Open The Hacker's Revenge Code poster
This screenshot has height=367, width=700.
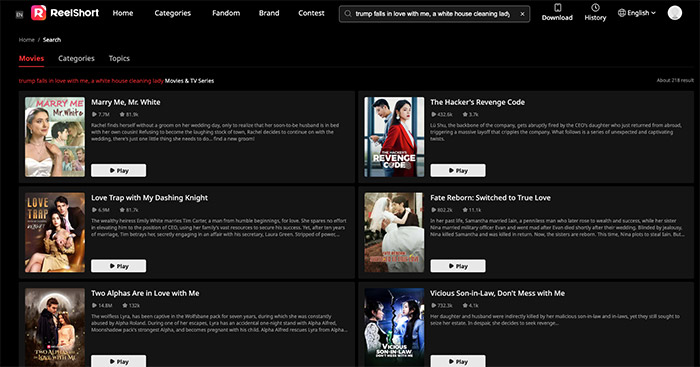pyautogui.click(x=394, y=137)
